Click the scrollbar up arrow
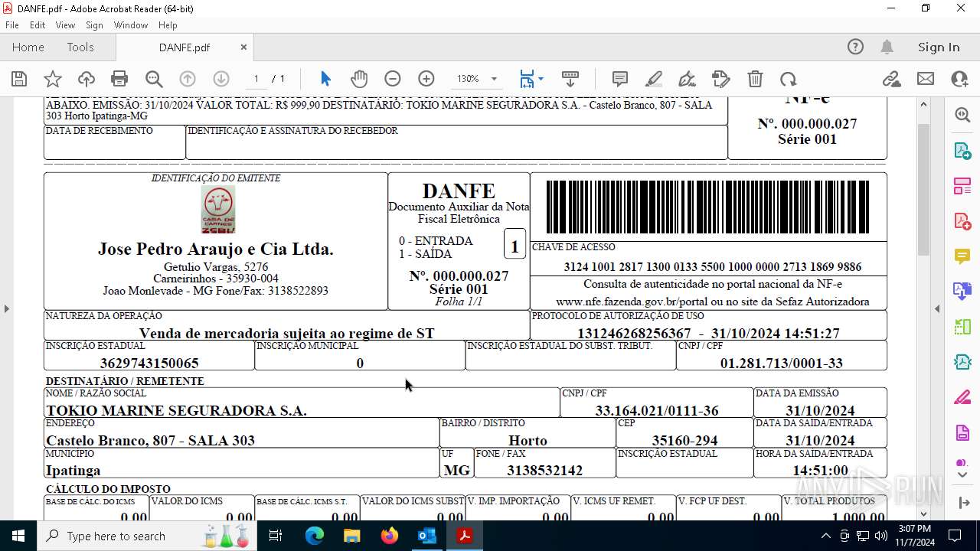 pos(923,104)
